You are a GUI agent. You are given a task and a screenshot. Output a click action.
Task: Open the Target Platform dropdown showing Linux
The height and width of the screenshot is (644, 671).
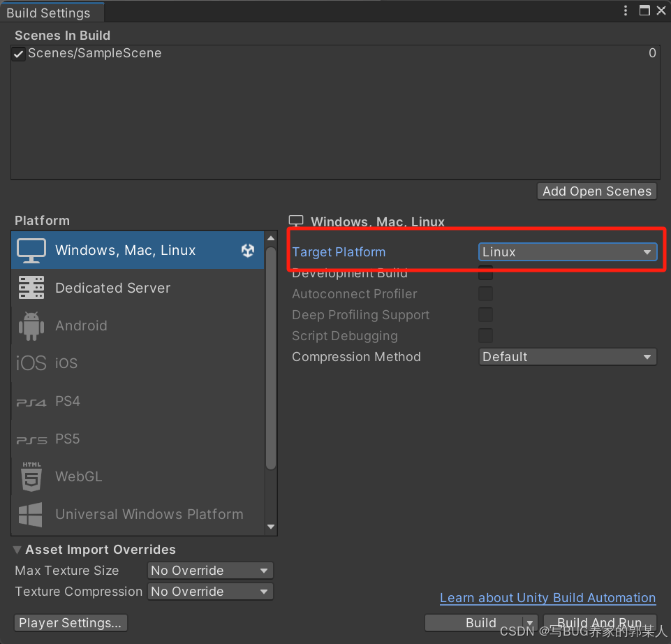[568, 251]
